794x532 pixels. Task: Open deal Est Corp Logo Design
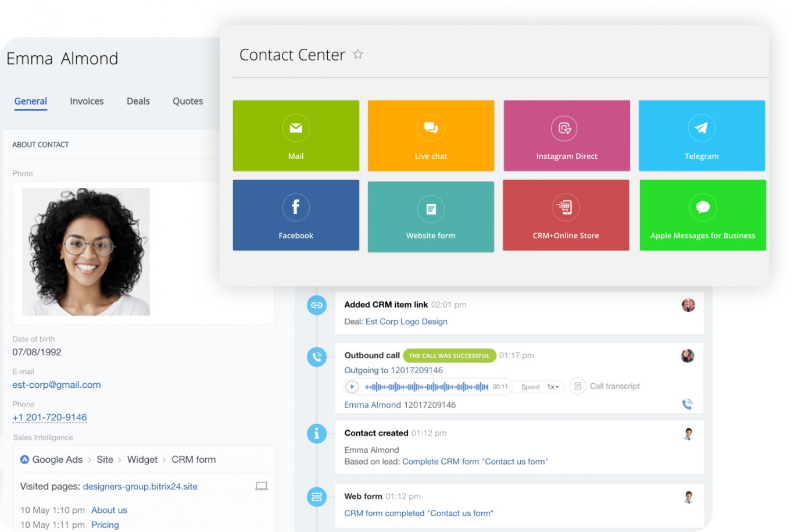(x=406, y=322)
